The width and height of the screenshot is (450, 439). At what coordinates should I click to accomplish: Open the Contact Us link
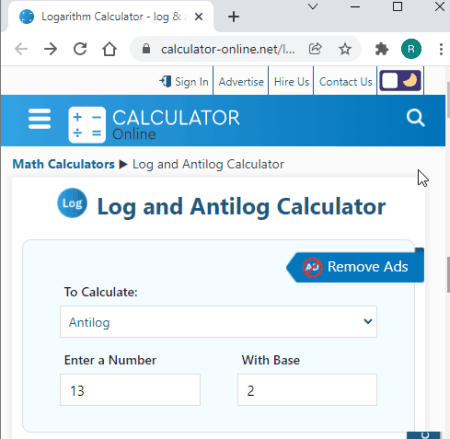point(346,82)
